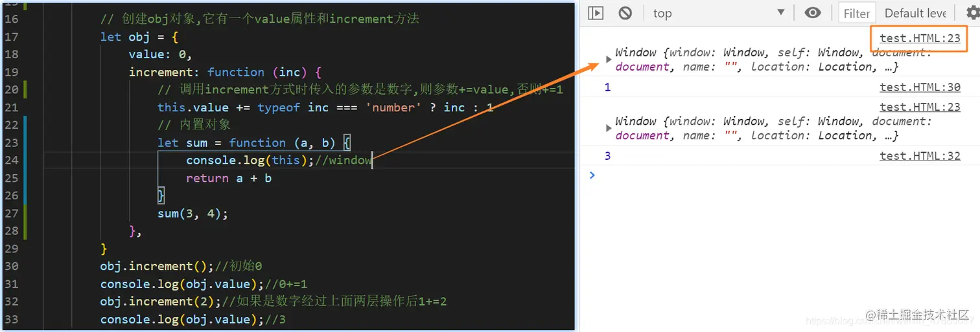Focus the console Filter input field

[857, 13]
